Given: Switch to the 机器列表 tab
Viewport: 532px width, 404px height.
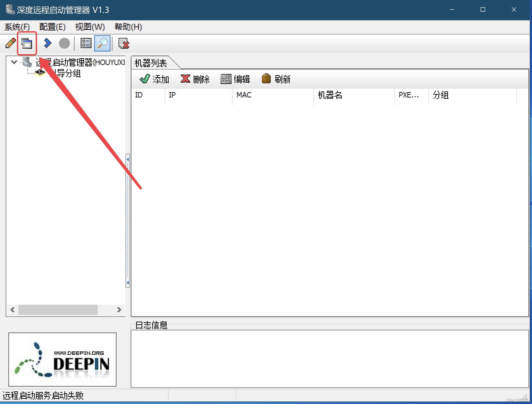Looking at the screenshot, I should click(x=151, y=63).
